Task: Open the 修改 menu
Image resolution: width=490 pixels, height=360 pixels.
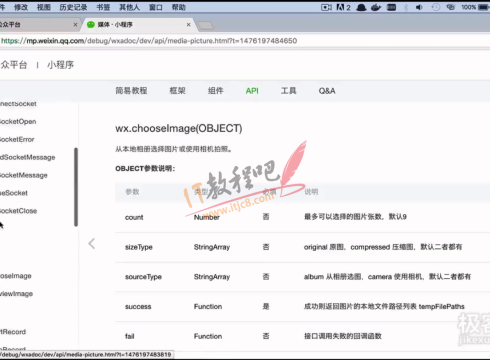Action: point(21,7)
